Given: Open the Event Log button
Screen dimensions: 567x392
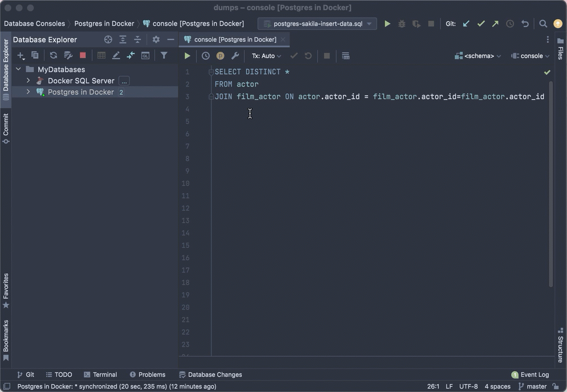Looking at the screenshot, I should tap(530, 375).
